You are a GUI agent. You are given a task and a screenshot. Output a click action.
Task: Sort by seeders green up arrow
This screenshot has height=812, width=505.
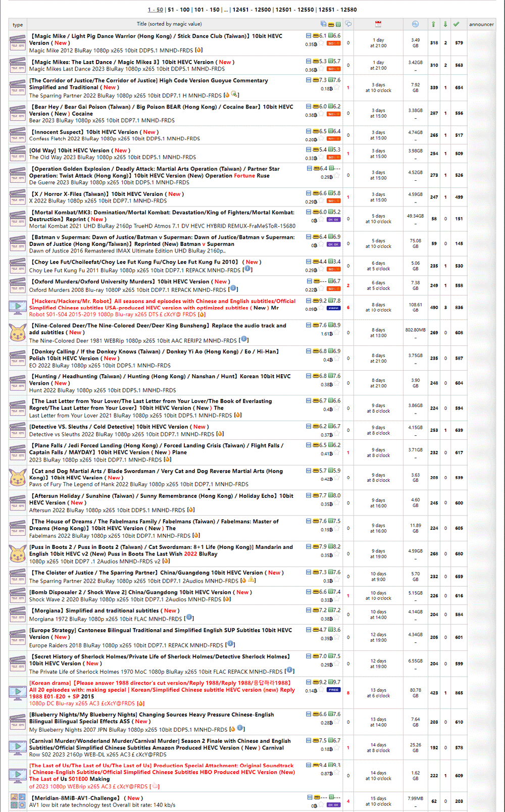[x=433, y=24]
